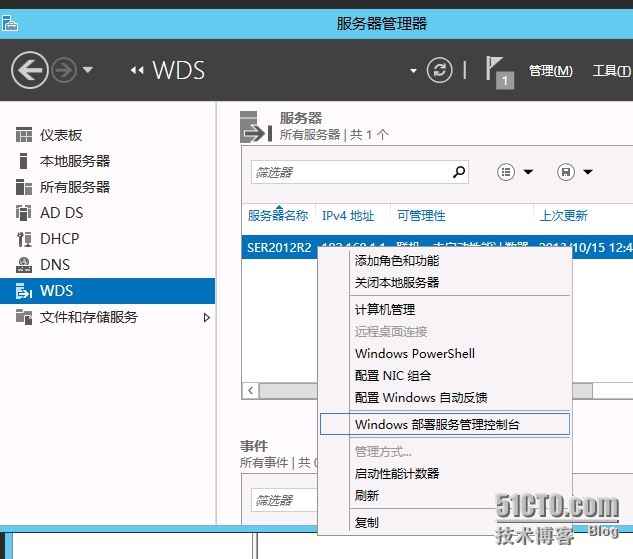
Task: Open the notifications flag icon
Action: click(499, 72)
